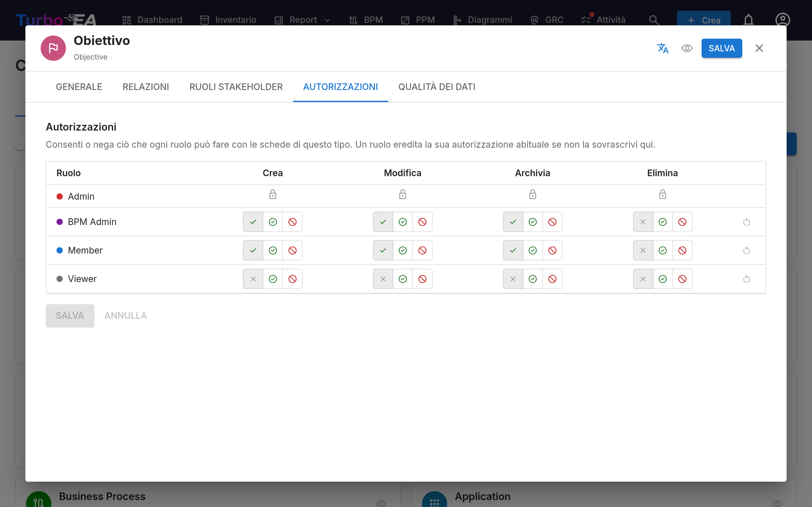The width and height of the screenshot is (812, 507).
Task: Click the search magnifier in top bar
Action: pyautogui.click(x=654, y=20)
